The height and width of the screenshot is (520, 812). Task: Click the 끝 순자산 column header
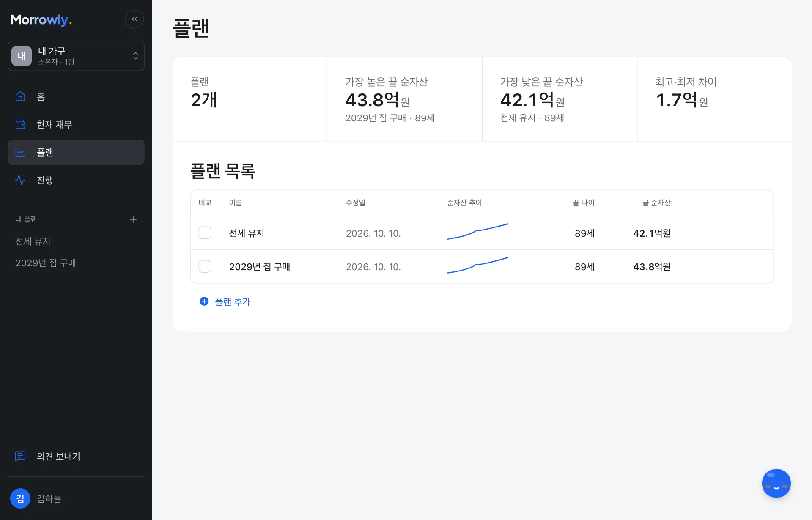[x=656, y=203]
